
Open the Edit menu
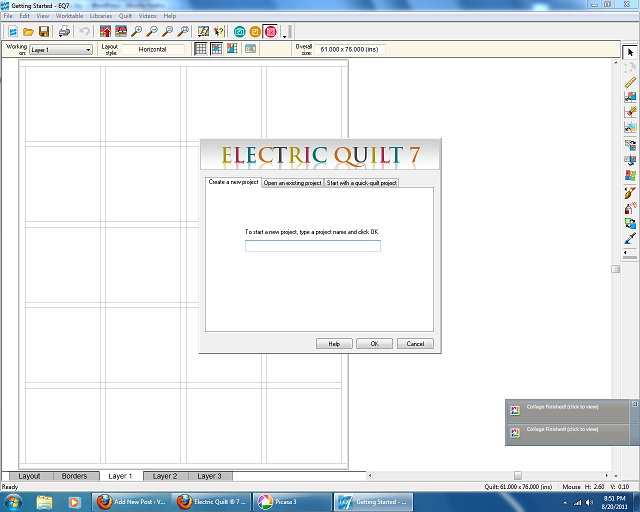24,16
